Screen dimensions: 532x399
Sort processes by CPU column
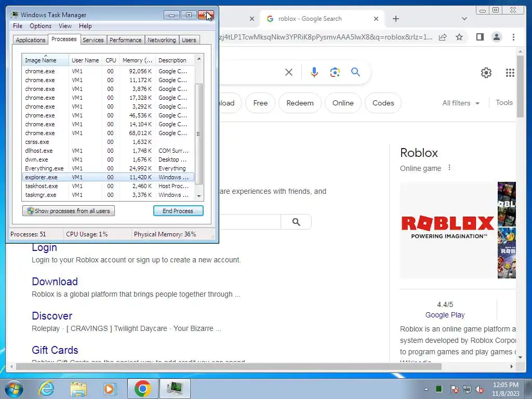tap(111, 60)
